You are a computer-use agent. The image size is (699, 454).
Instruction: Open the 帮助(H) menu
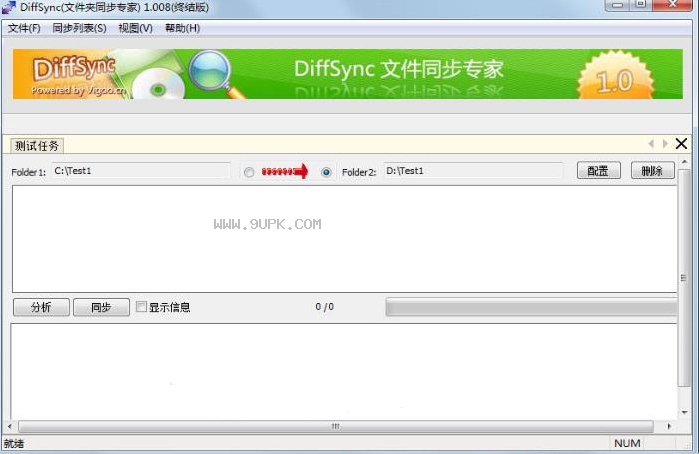182,29
